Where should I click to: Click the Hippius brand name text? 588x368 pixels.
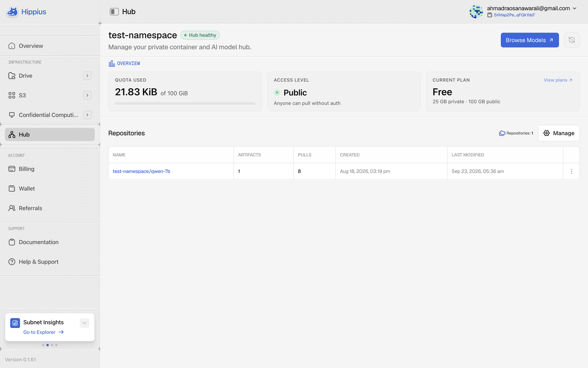[33, 12]
